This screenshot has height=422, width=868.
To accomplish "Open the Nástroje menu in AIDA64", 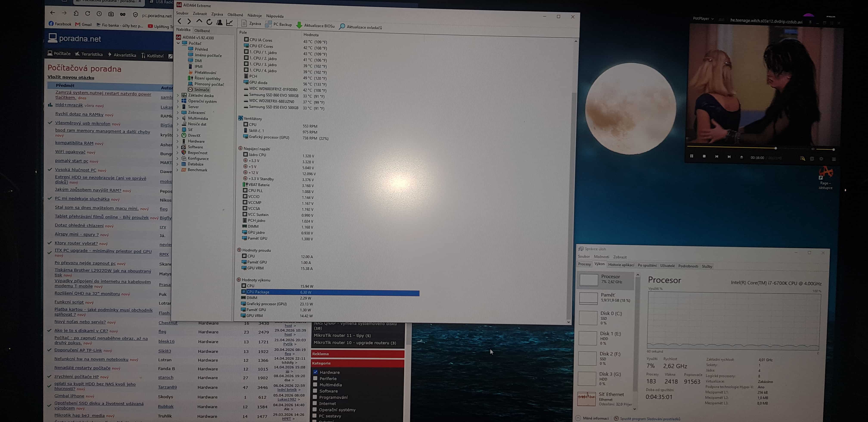I will tap(254, 15).
